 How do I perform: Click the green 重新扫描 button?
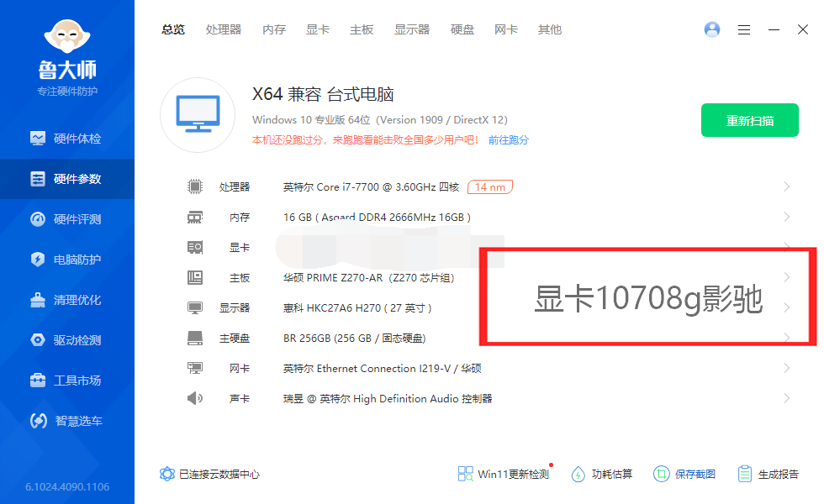[x=750, y=120]
